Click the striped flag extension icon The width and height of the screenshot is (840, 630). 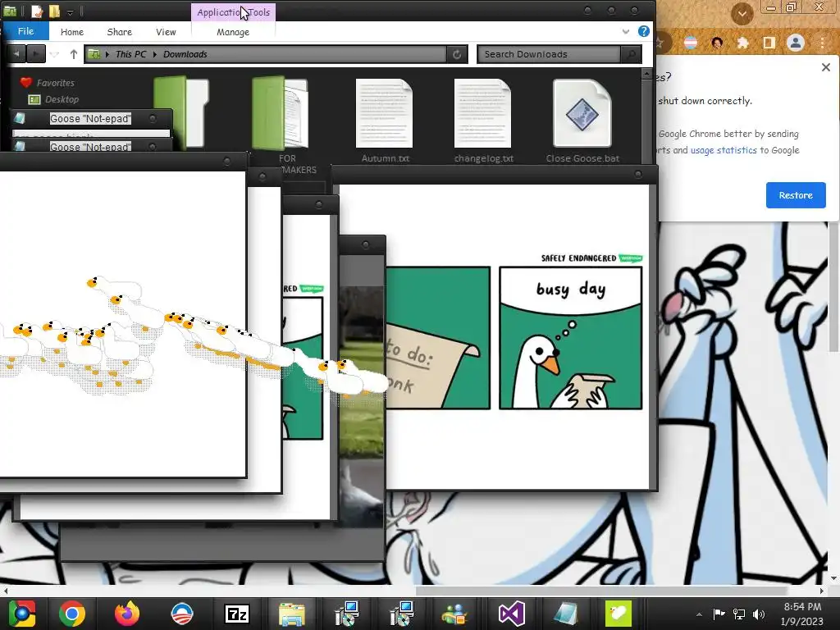click(x=691, y=43)
